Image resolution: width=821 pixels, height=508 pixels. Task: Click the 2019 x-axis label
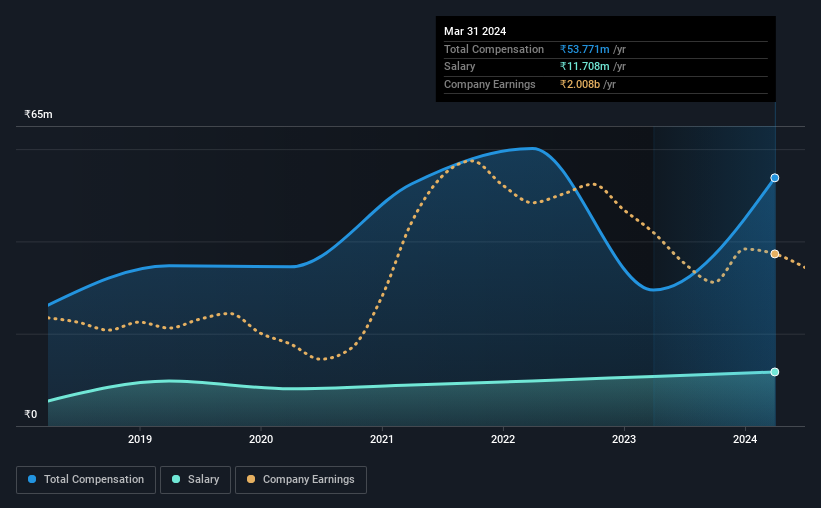[140, 439]
